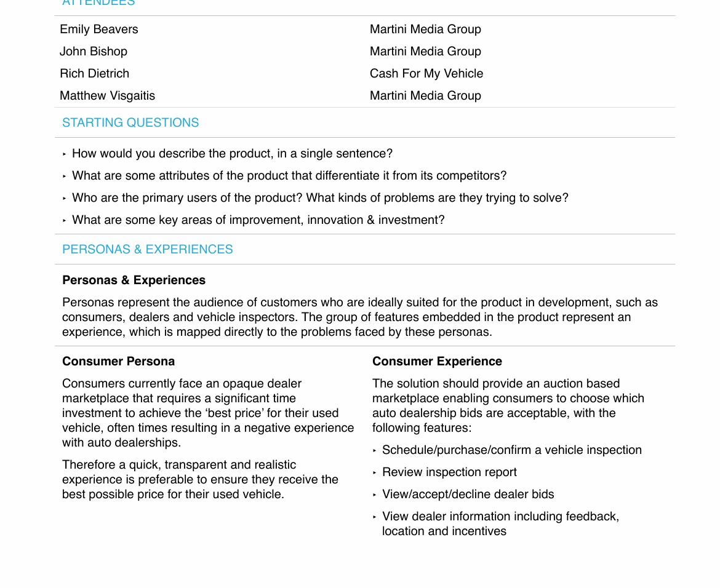Click bullet marker before 'View dealer information'
The image size is (720, 588).
click(x=375, y=517)
